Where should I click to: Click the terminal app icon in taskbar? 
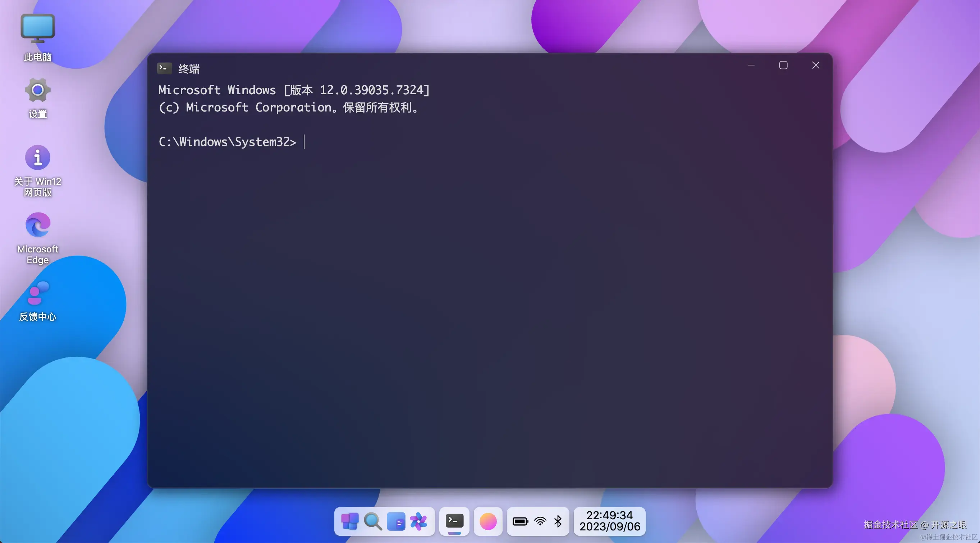tap(454, 521)
